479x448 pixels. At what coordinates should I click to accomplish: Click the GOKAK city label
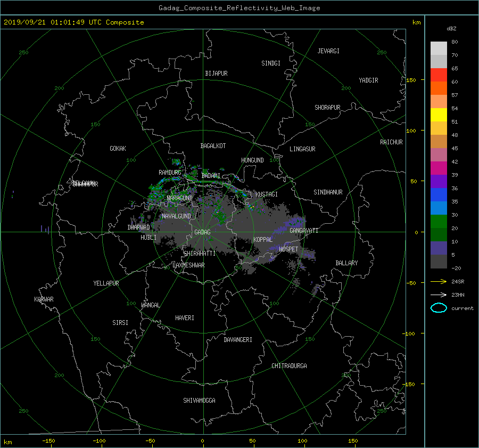click(118, 148)
